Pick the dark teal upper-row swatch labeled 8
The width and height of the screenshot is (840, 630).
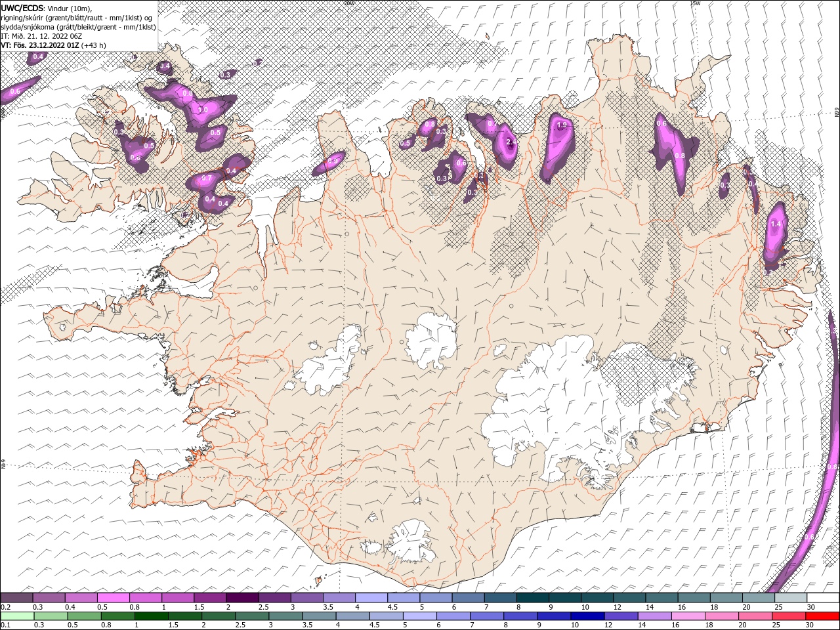pyautogui.click(x=532, y=598)
